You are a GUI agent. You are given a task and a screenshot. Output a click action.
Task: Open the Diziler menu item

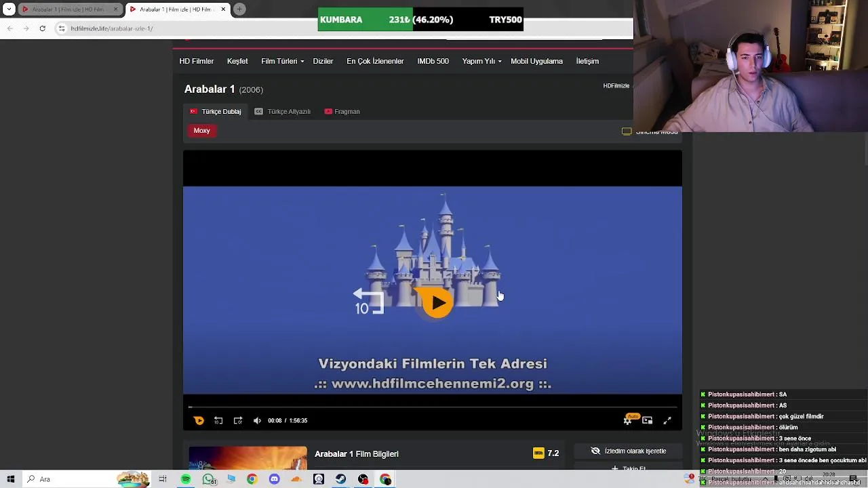click(323, 61)
